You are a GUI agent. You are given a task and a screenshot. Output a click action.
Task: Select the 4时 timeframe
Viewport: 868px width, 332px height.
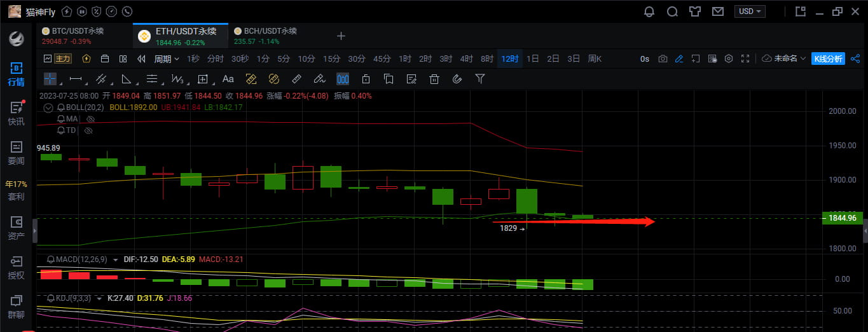(x=466, y=59)
